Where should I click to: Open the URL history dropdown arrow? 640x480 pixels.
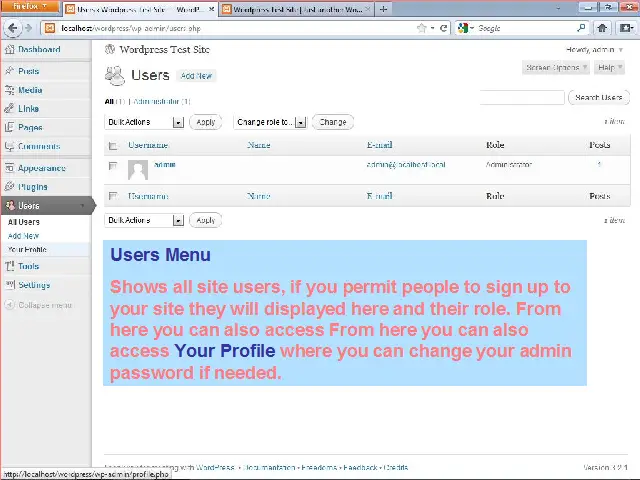pos(432,28)
